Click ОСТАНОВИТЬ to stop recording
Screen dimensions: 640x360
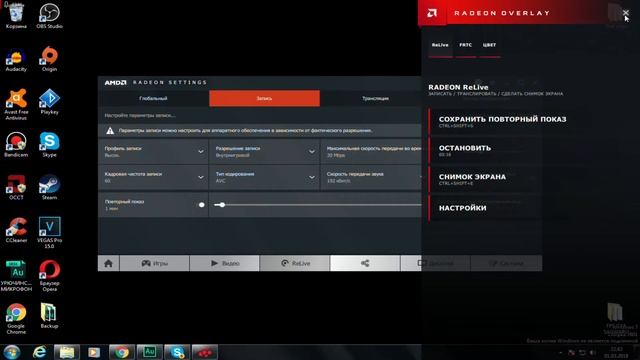486,150
